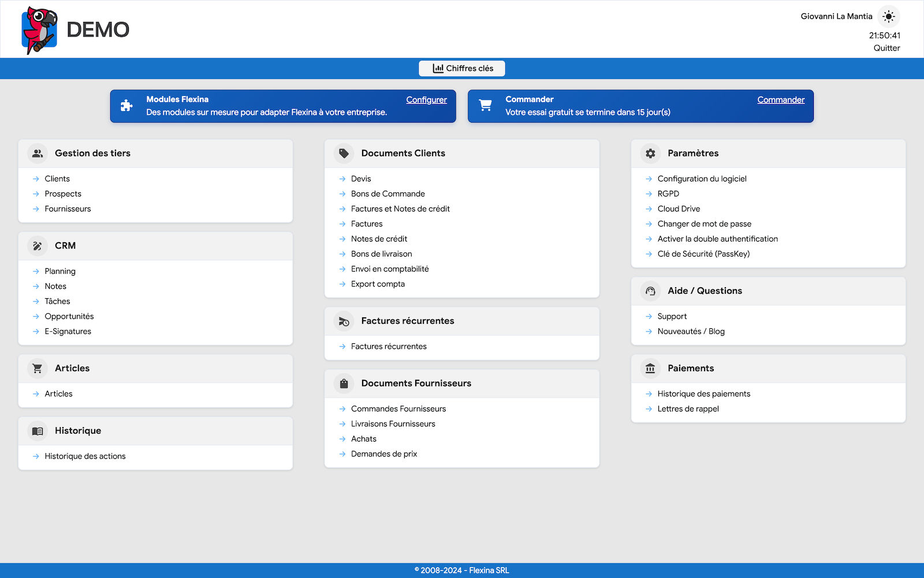
Task: Open Bons de livraison
Action: (x=381, y=254)
